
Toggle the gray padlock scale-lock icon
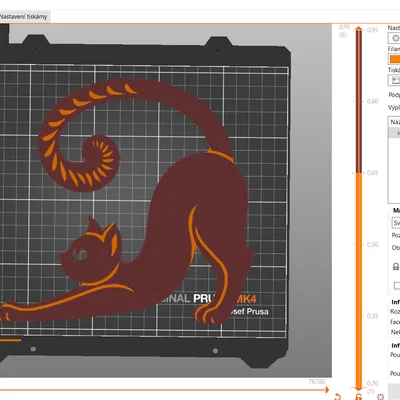[x=396, y=267]
